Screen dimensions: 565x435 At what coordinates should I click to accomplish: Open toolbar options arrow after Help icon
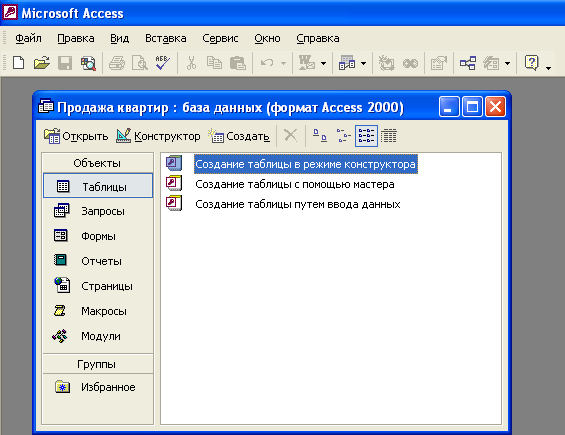[x=548, y=67]
